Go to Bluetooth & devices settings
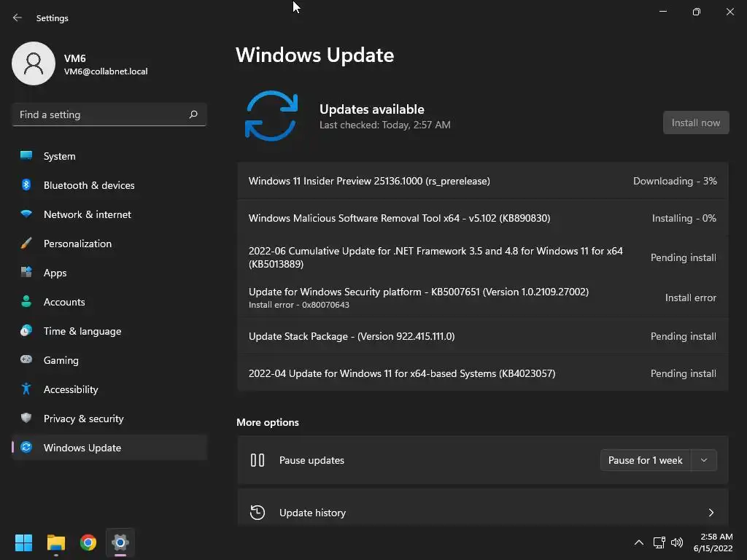Screen dimensions: 747x560 click(x=109, y=185)
